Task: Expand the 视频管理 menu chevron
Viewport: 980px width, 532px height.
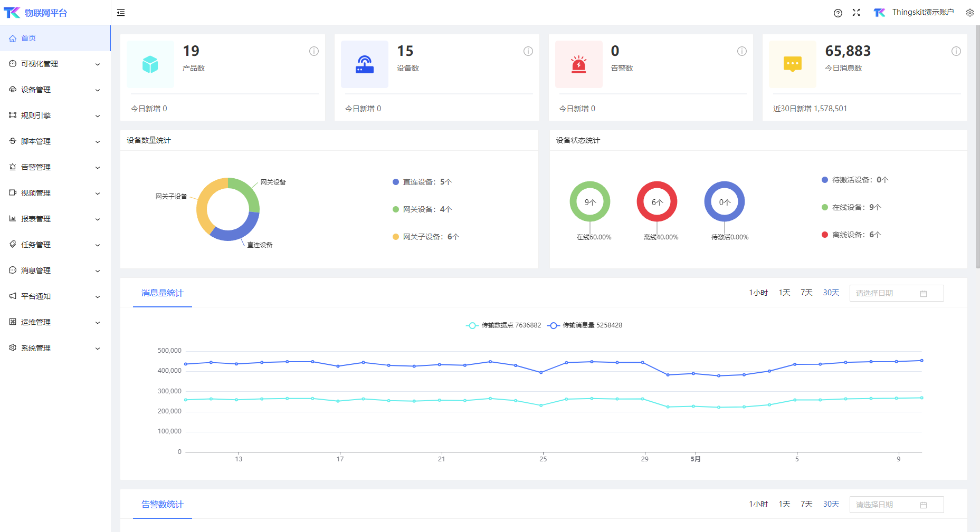Action: click(x=98, y=194)
